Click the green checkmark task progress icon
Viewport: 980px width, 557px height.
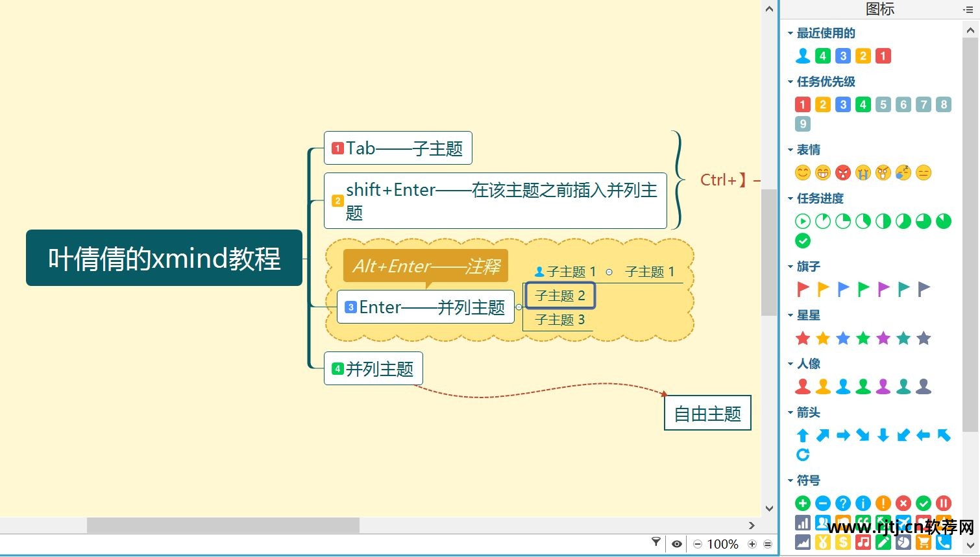tap(802, 241)
